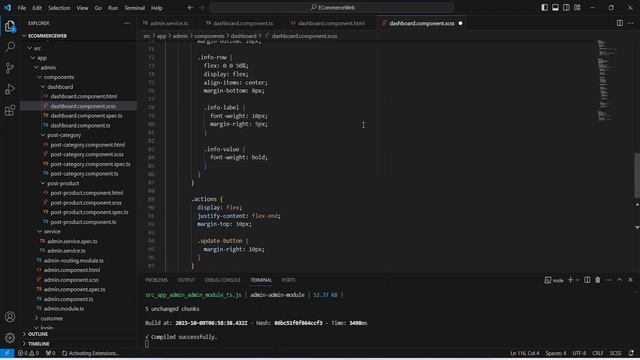
Task: Switch to the Debug Console tab
Action: click(x=222, y=280)
